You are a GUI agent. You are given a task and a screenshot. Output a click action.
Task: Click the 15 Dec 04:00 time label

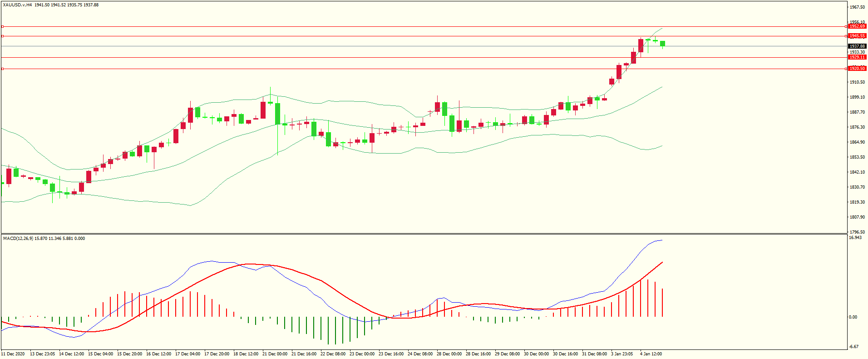tap(101, 354)
